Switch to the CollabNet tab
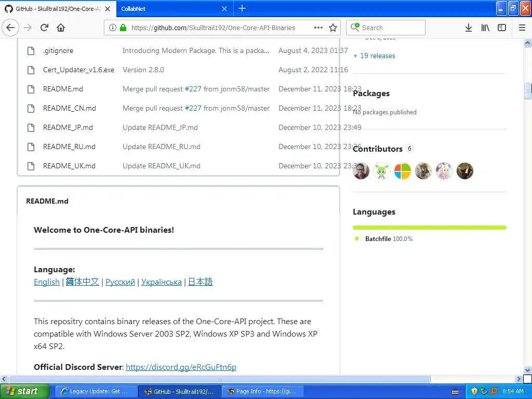This screenshot has width=532, height=399. [170, 9]
